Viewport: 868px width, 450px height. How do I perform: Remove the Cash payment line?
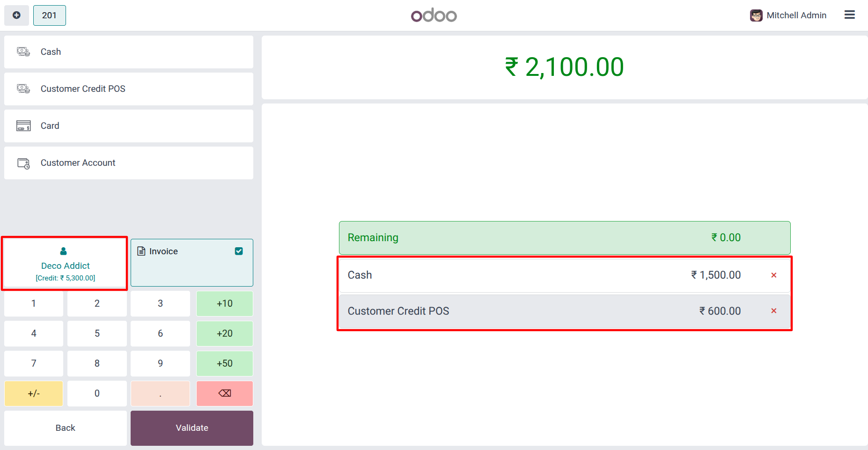[774, 275]
